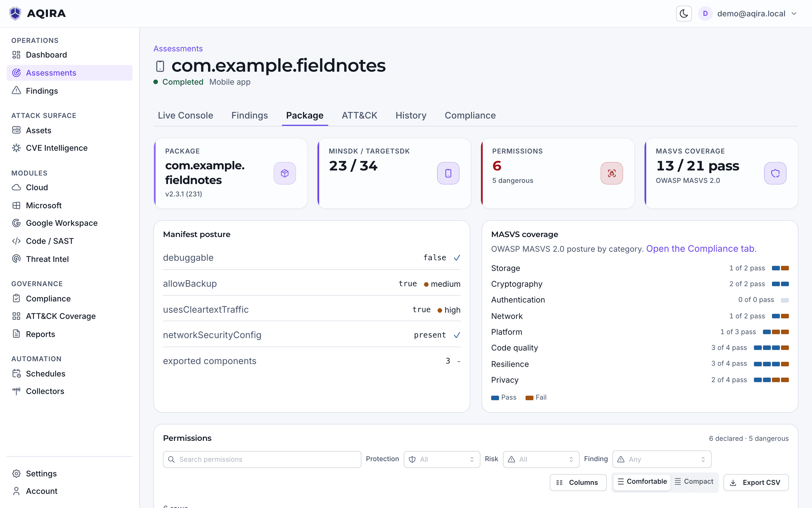Click the Assessments breadcrumb link
812x508 pixels.
[178, 49]
